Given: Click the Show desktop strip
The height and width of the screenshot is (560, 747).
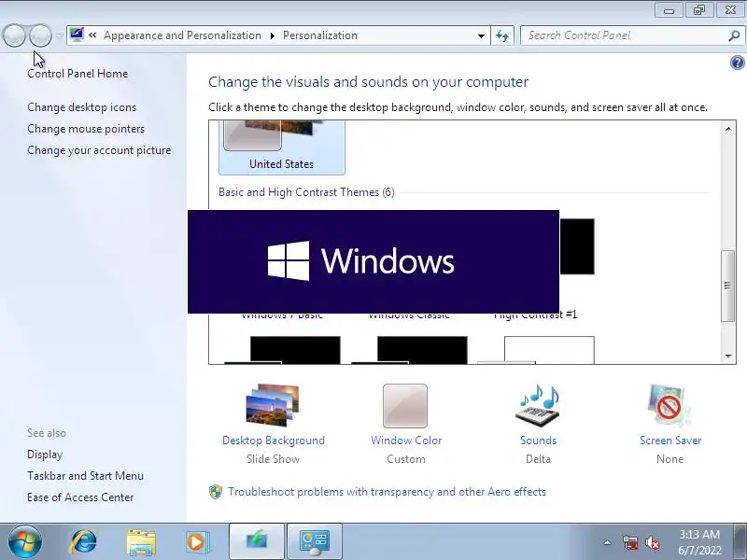Looking at the screenshot, I should point(740,541).
